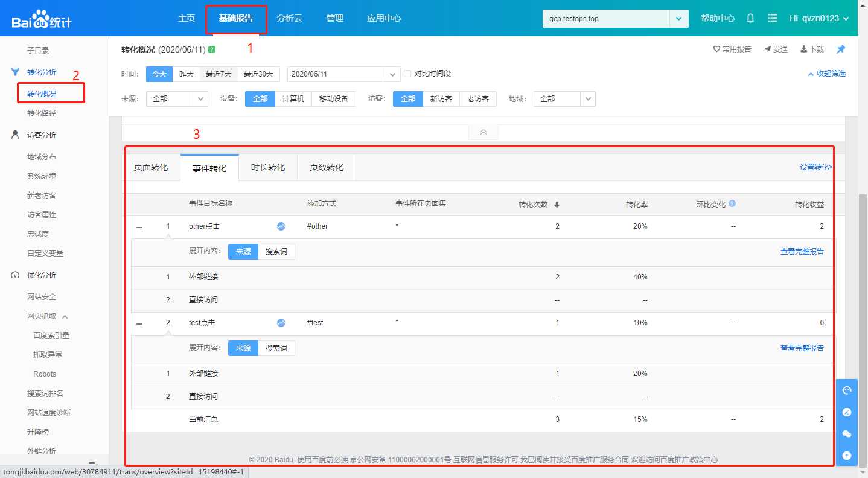
Task: Open 设置转化 link
Action: [x=815, y=167]
